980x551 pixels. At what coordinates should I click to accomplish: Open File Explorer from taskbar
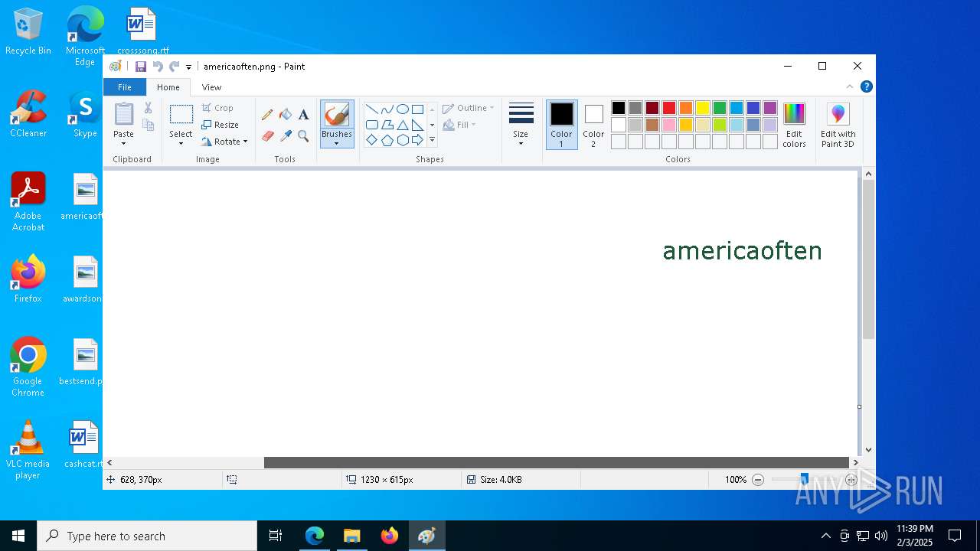point(351,536)
